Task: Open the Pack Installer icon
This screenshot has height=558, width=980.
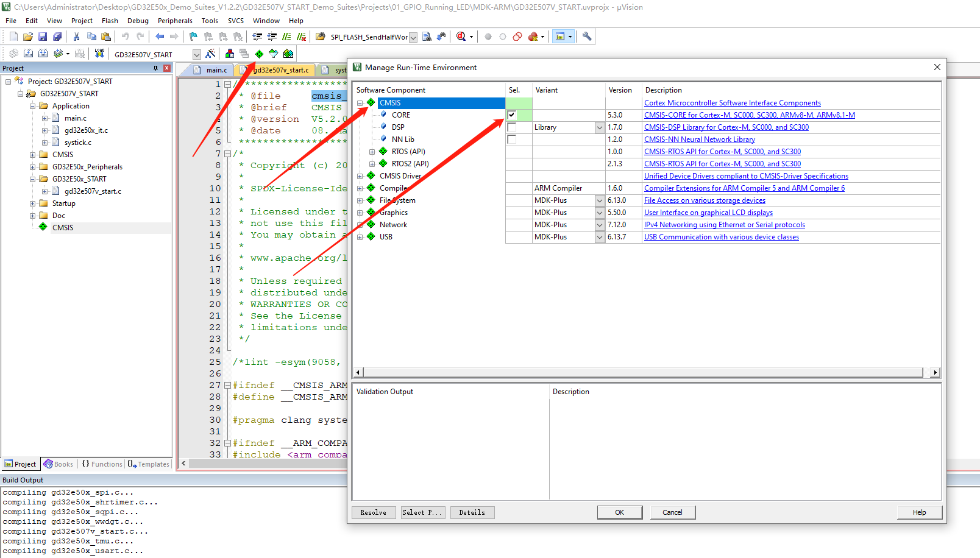Action: 288,54
